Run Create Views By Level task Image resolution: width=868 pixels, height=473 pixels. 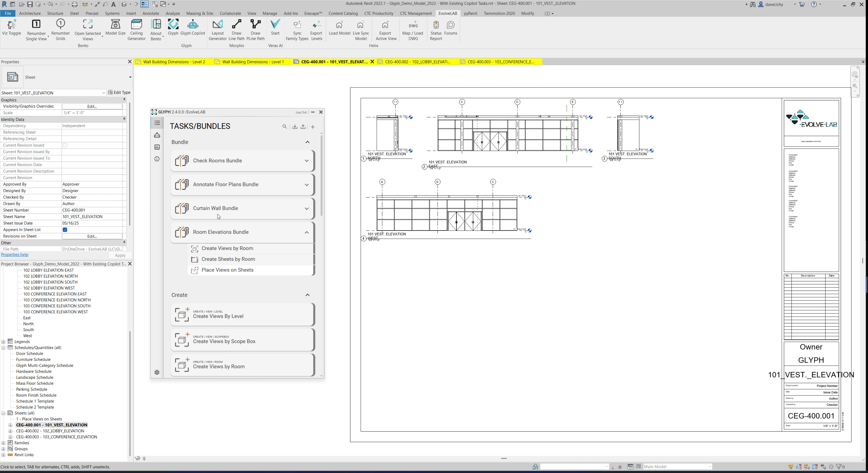pos(243,315)
